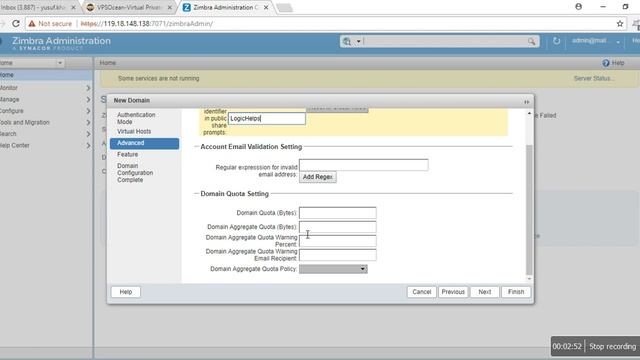Select the Authentication Mode step
This screenshot has height=360, width=640.
pos(136,118)
